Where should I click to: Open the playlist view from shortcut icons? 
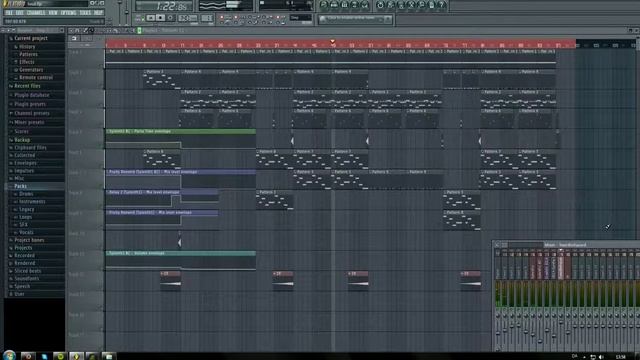click(324, 5)
